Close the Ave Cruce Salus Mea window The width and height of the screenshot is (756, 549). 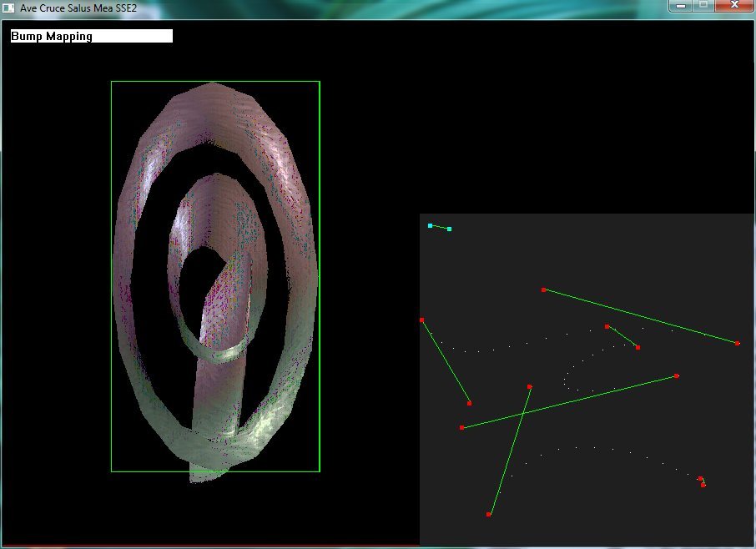click(x=734, y=6)
